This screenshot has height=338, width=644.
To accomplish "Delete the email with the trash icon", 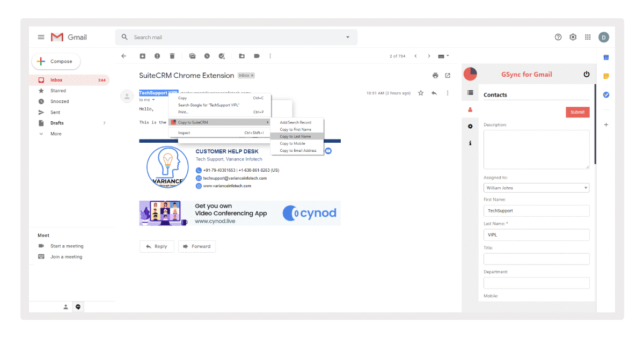I will coord(172,56).
